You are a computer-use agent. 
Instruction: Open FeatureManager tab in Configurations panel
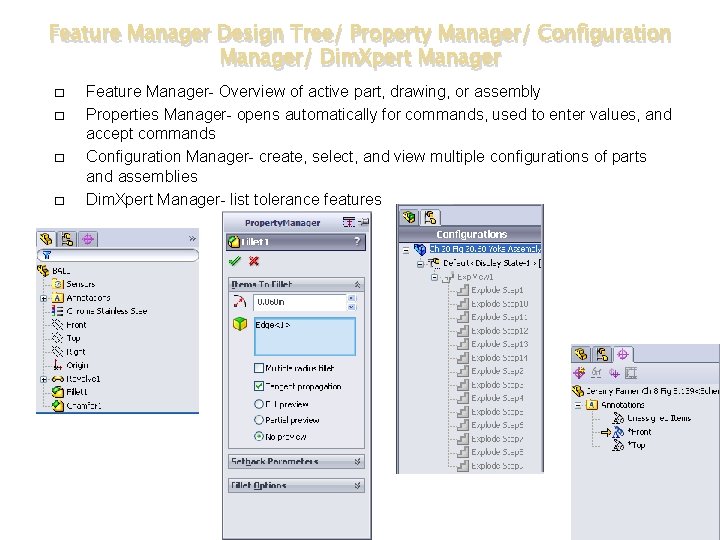[x=409, y=217]
